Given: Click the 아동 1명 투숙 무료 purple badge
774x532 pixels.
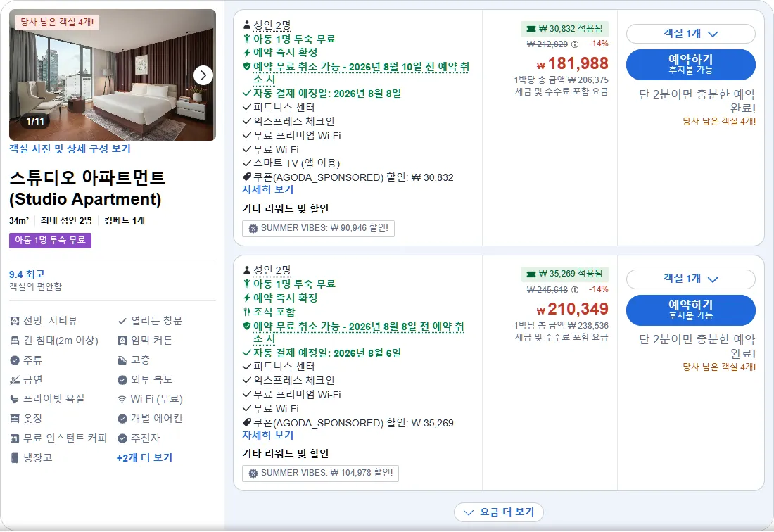Looking at the screenshot, I should [51, 241].
